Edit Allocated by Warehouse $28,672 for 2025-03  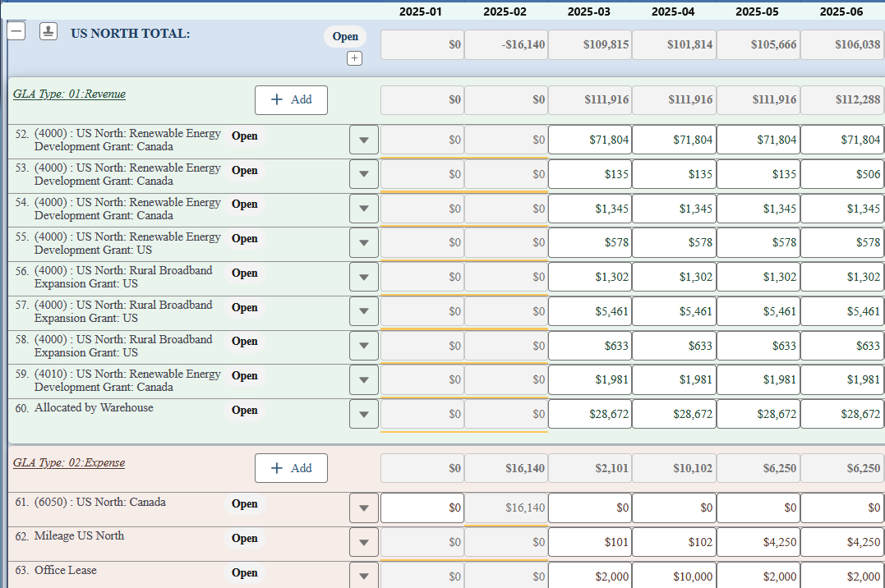[x=590, y=414]
